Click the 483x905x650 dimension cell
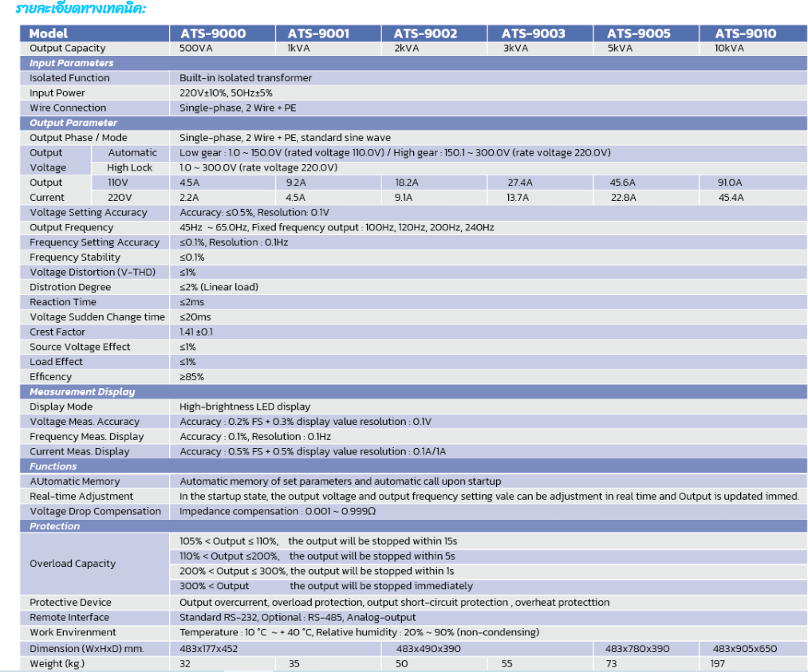 pos(744,648)
